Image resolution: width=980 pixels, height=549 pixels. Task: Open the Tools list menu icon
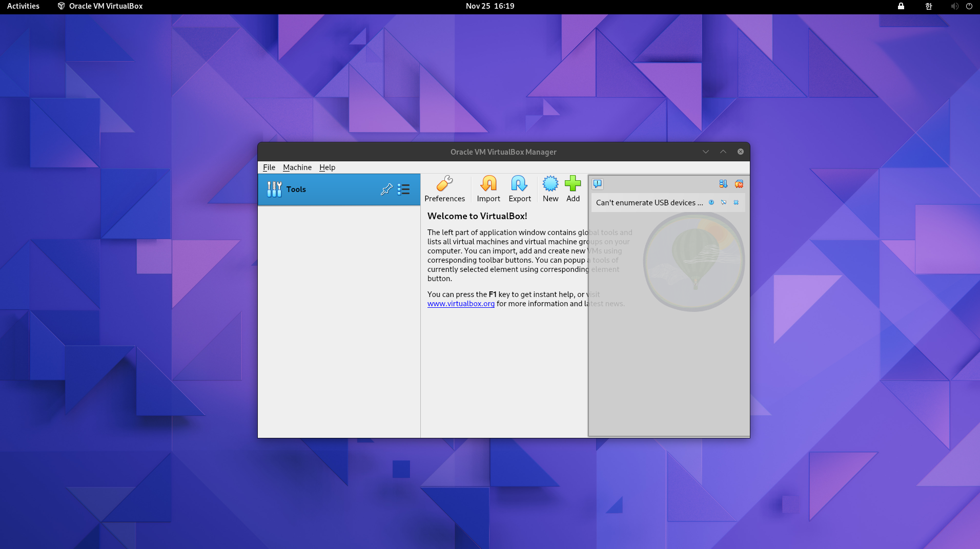tap(404, 189)
